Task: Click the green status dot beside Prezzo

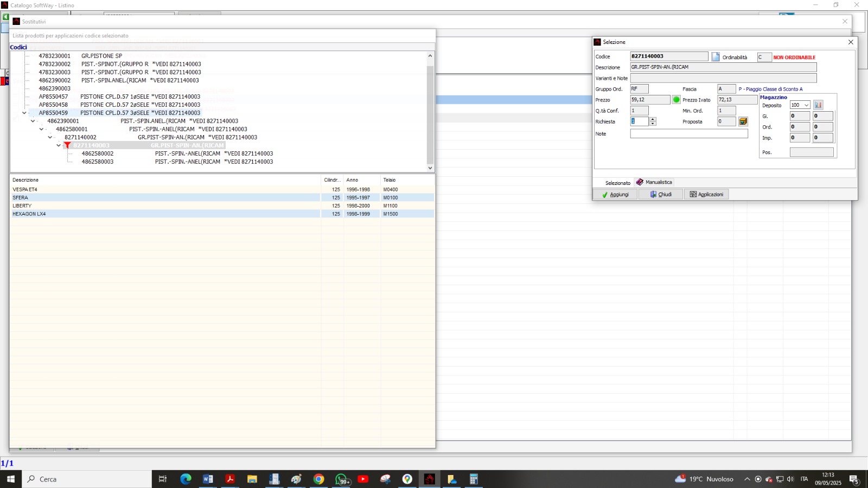Action: 676,100
